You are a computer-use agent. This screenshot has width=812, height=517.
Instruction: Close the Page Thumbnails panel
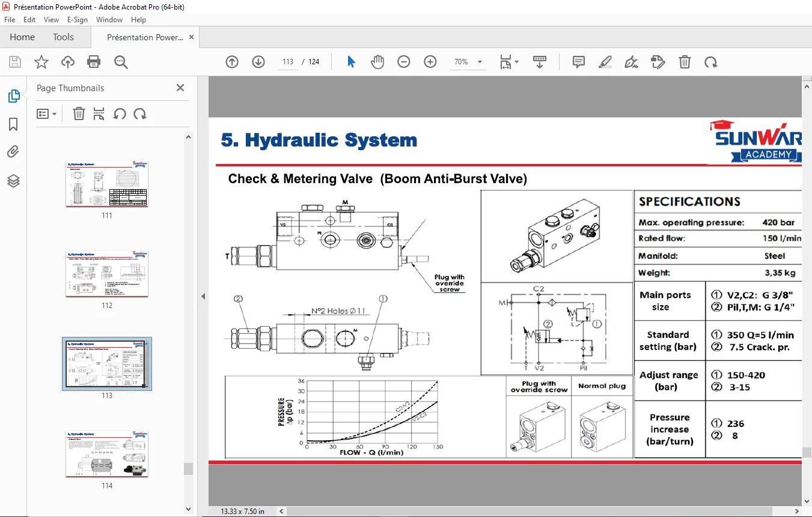(x=180, y=88)
